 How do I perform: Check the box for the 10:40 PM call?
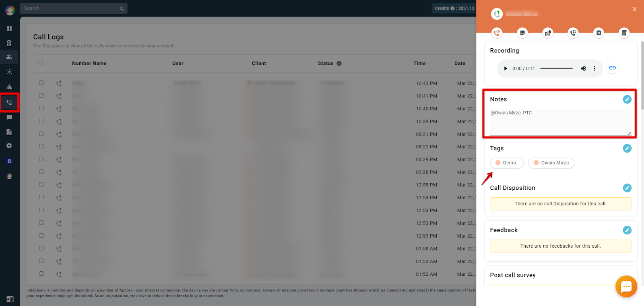41,108
